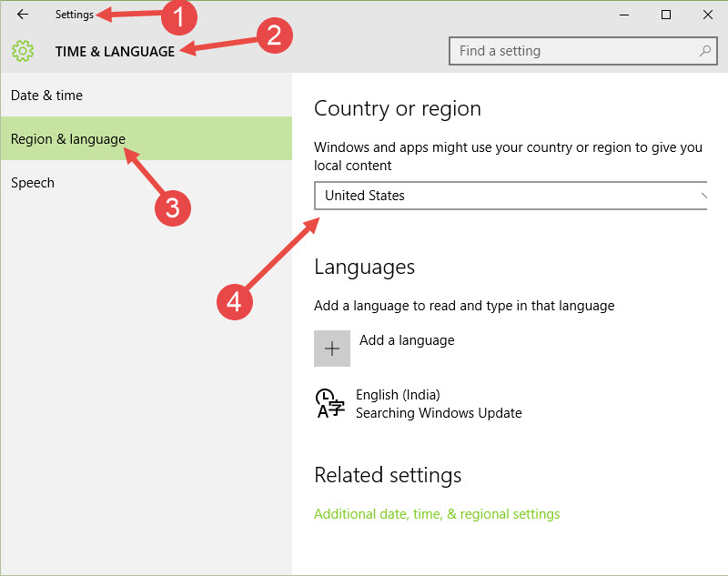Click the Add a language label
This screenshot has width=728, height=576.
point(407,340)
